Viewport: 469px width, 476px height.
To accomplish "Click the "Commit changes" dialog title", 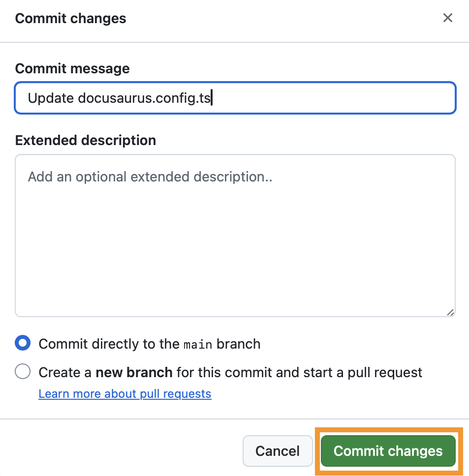I will tap(71, 19).
